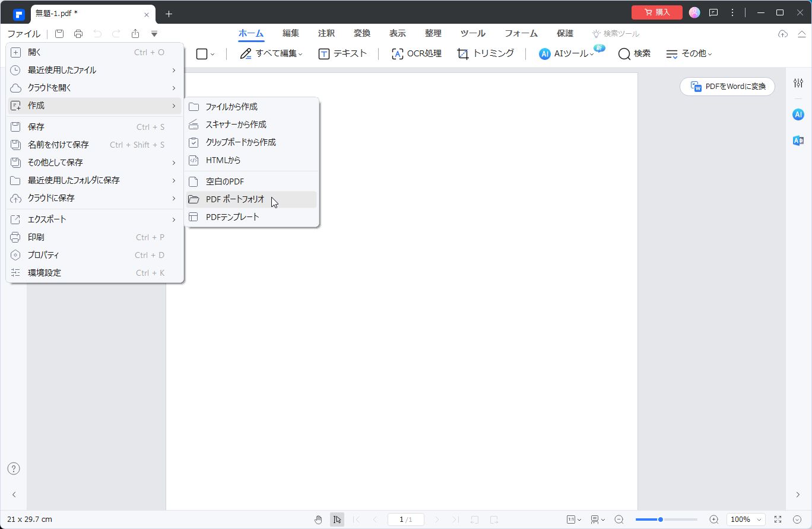Click the 購入 purchase button
Image resolution: width=812 pixels, height=529 pixels.
tap(656, 12)
